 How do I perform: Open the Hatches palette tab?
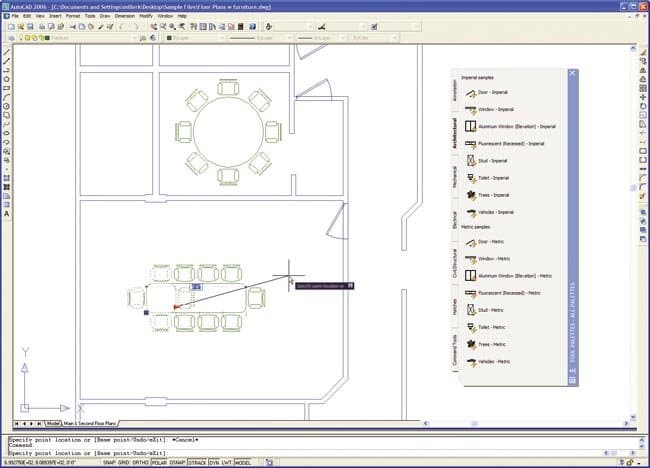(455, 307)
